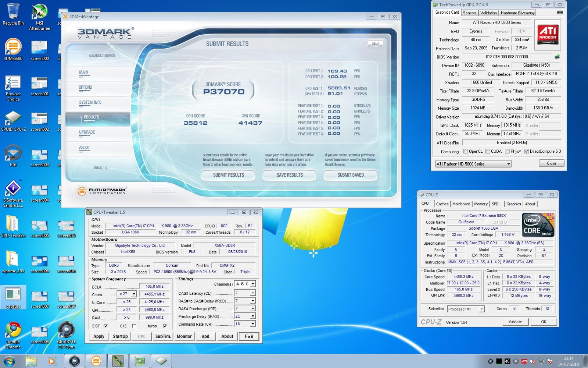The image size is (588, 368).
Task: Open the Processor #1 selection dropdown
Action: pos(466,309)
